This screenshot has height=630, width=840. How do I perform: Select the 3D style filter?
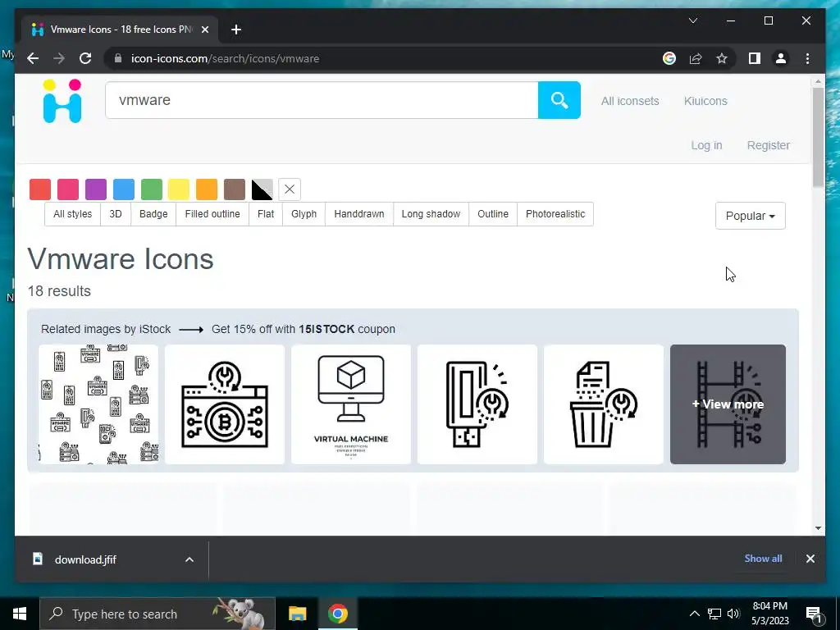115,214
